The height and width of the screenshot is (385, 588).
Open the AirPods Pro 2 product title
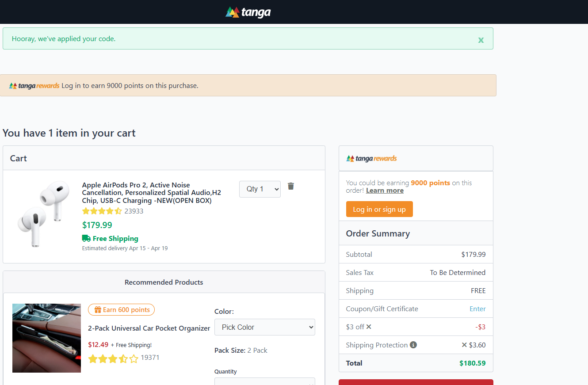tap(152, 193)
